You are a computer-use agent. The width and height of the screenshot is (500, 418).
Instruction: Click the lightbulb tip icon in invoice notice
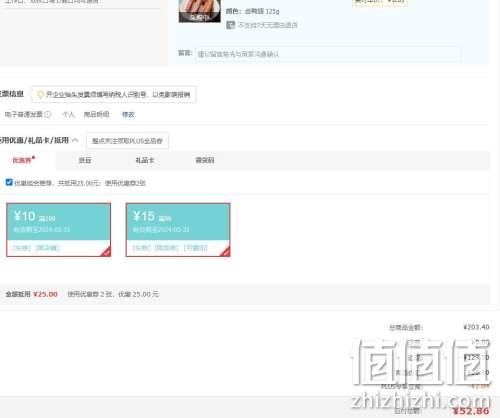click(x=40, y=95)
